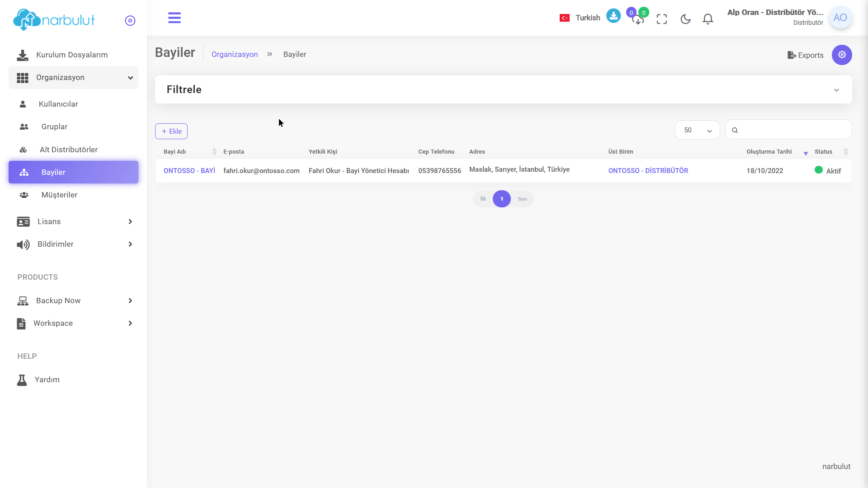
Task: Expand the Backup Now product menu
Action: (x=73, y=301)
